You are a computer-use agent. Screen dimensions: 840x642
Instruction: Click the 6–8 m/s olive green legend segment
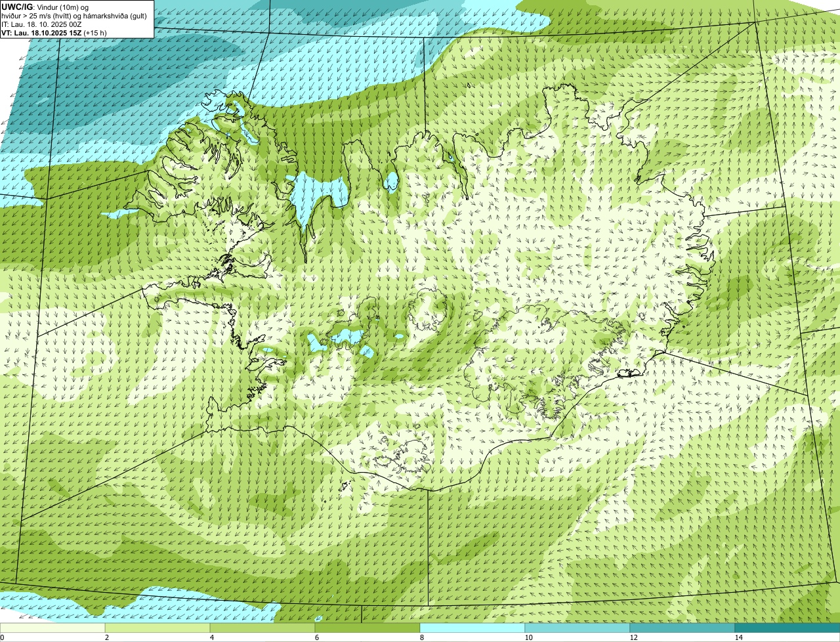(x=367, y=628)
